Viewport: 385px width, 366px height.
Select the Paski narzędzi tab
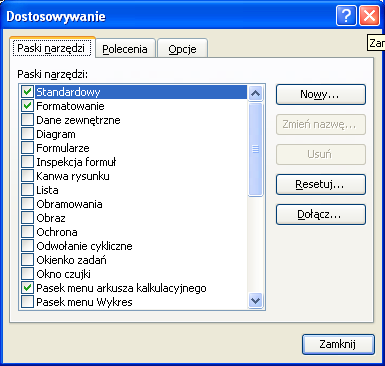click(52, 48)
